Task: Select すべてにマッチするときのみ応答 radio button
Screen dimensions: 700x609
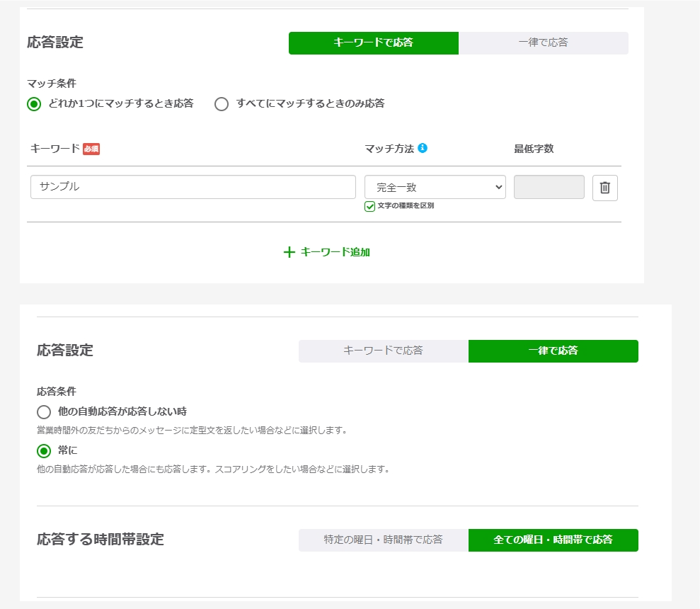Action: (x=222, y=104)
